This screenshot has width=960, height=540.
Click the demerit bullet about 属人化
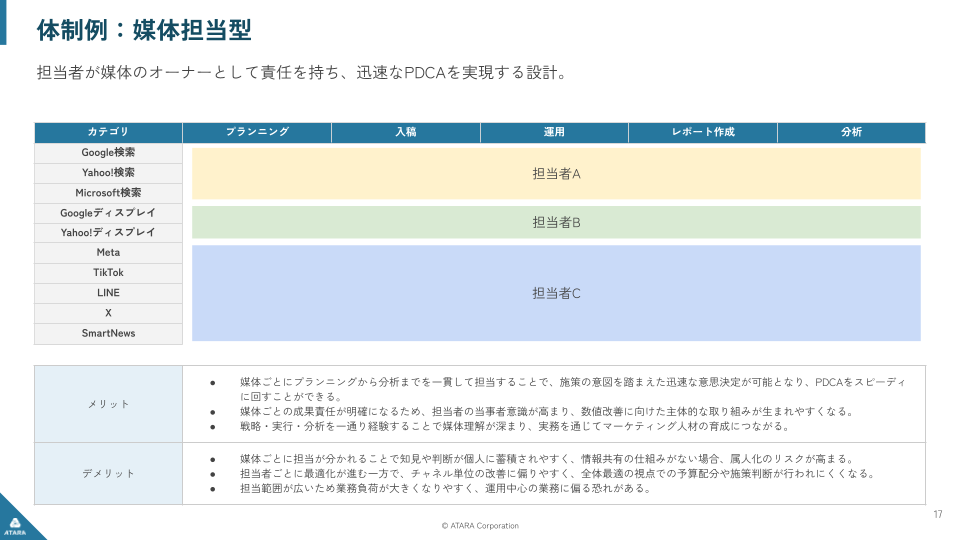coord(546,459)
